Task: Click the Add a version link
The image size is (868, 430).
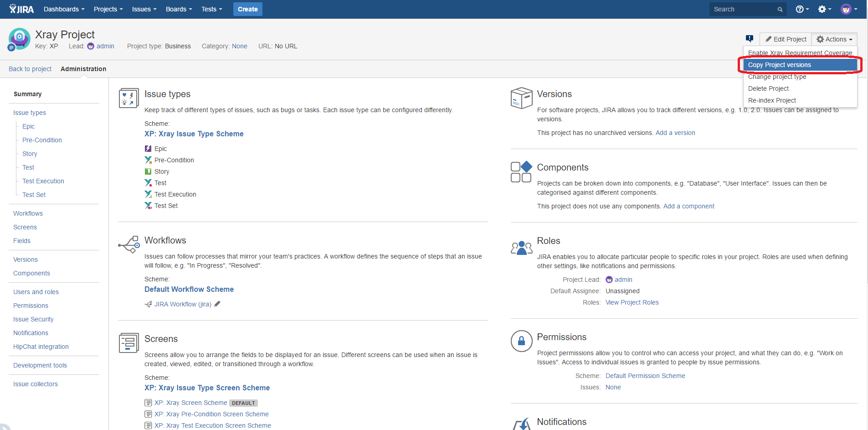Action: pos(675,133)
